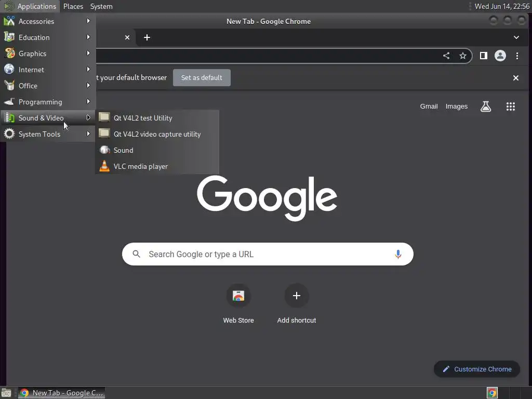Open Sound settings from submenu

[x=157, y=150]
